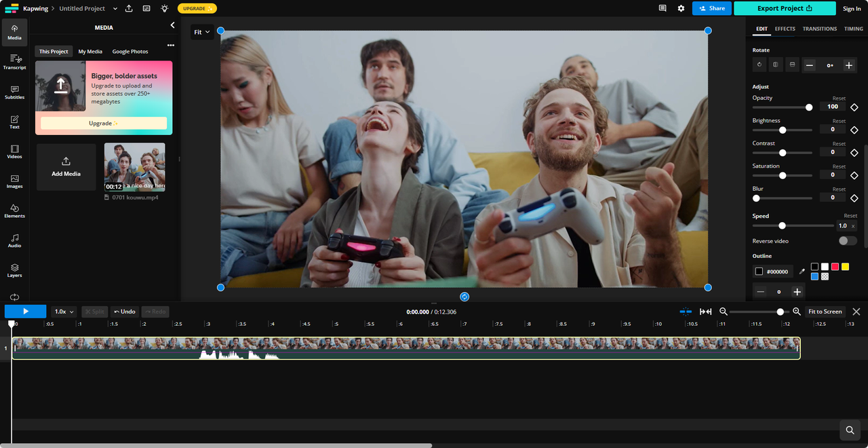
Task: Select the red outline color swatch
Action: (835, 267)
